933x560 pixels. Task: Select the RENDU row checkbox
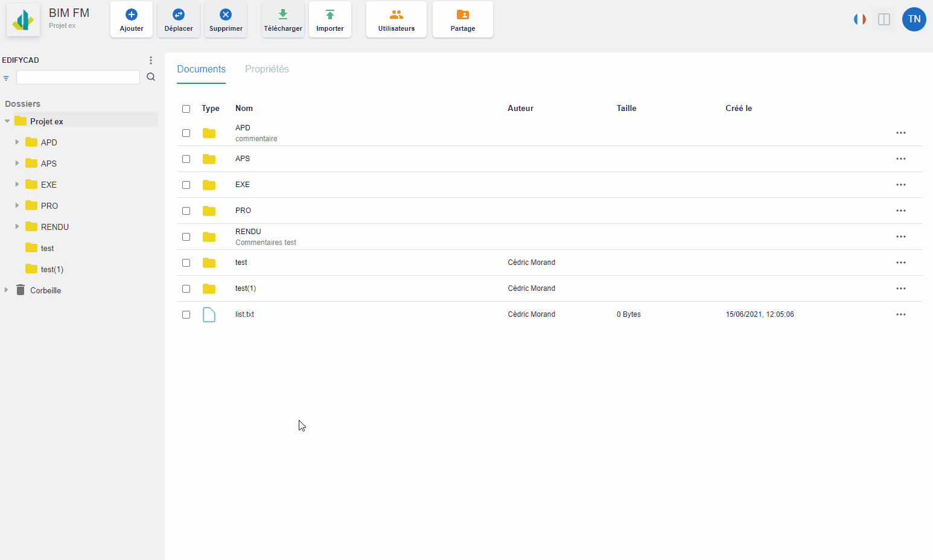(186, 237)
